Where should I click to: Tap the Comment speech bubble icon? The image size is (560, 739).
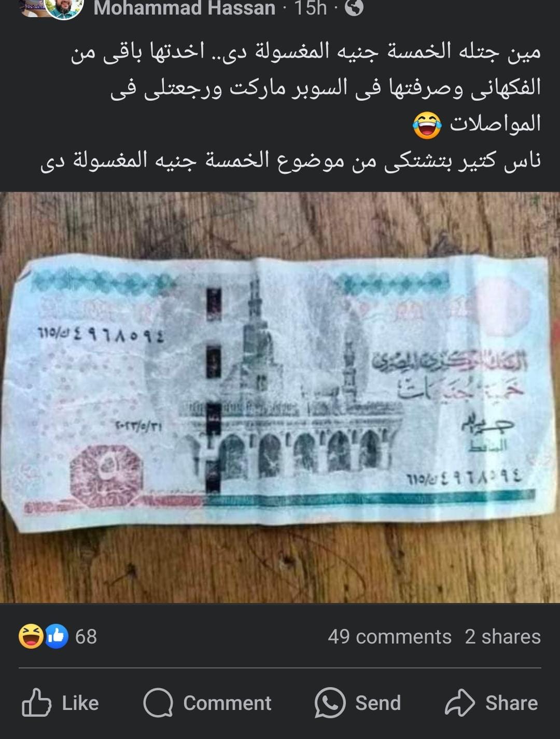(158, 703)
